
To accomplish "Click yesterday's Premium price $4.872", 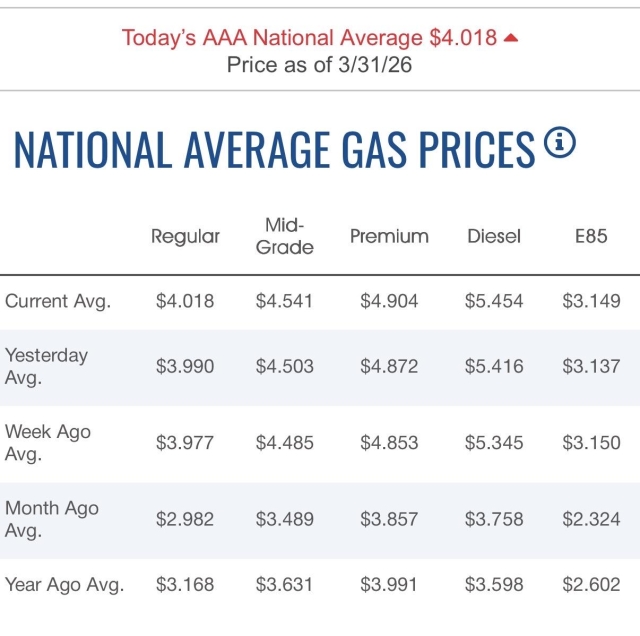I will point(389,367).
